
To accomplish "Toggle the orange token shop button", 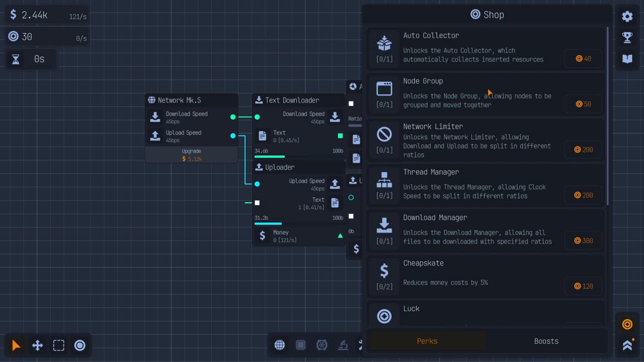I will 627,324.
